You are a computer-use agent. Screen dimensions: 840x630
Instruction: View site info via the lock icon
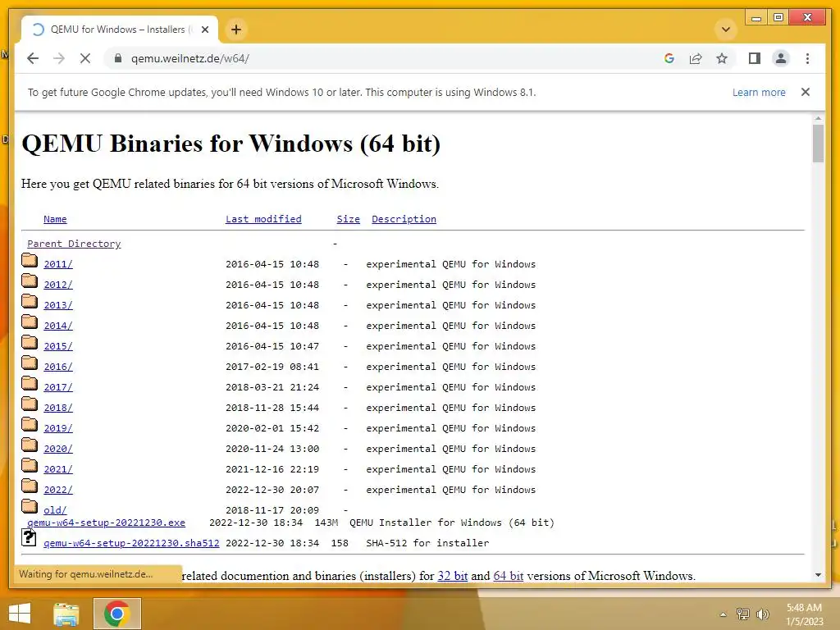click(118, 58)
